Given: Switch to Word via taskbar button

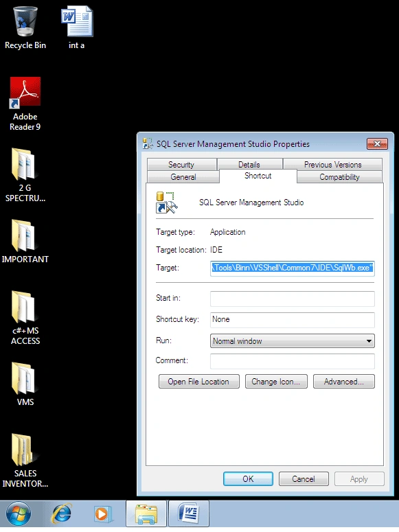Looking at the screenshot, I should click(x=189, y=513).
